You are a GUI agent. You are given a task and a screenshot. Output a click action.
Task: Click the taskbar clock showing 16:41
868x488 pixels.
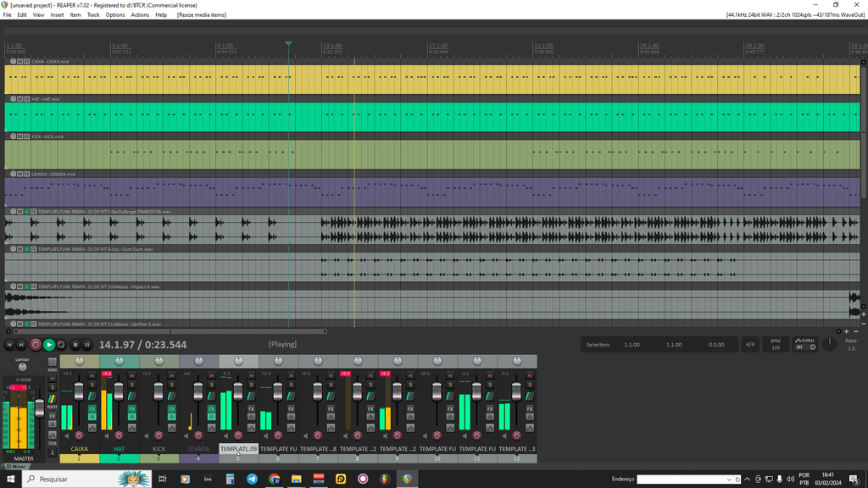[x=827, y=480]
